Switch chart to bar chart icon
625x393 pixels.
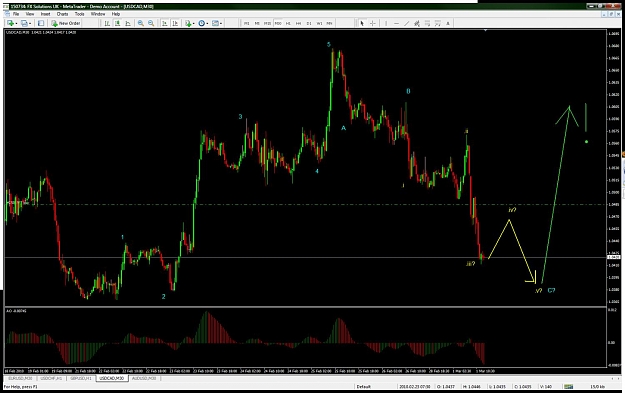click(x=107, y=24)
